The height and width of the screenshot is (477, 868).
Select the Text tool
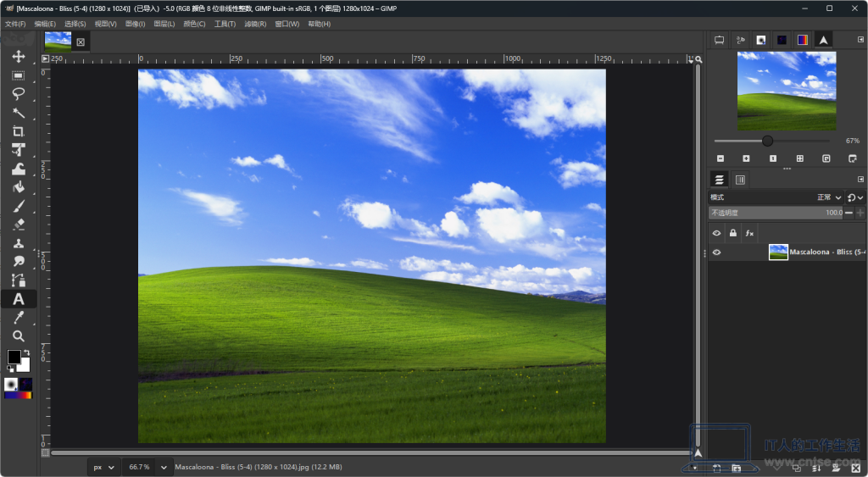click(19, 299)
